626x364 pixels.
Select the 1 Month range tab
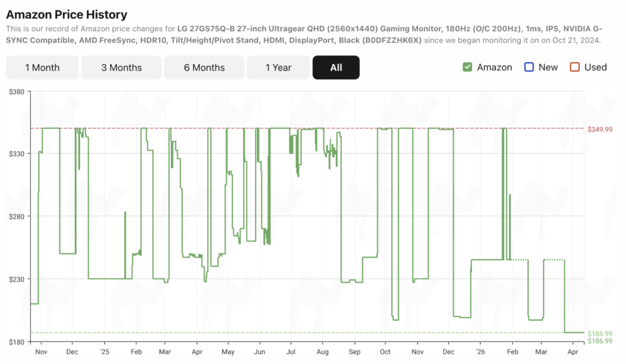click(42, 68)
